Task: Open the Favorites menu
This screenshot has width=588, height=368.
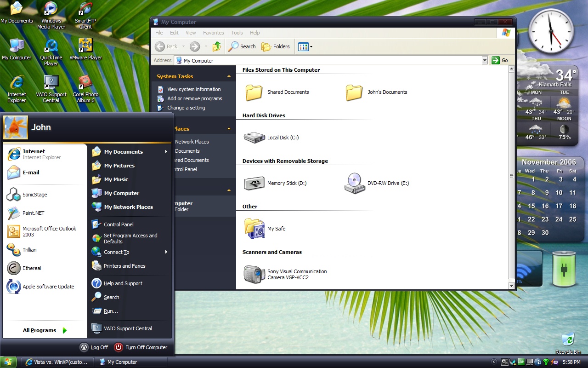Action: pyautogui.click(x=214, y=33)
